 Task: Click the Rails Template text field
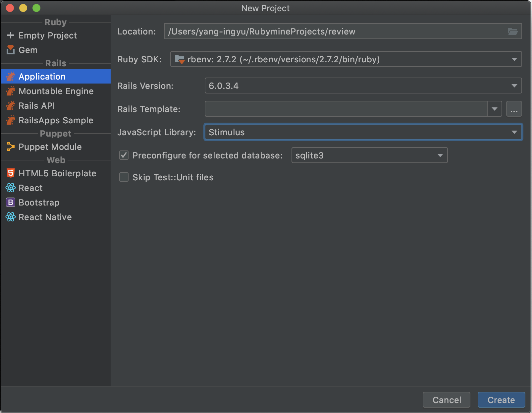(346, 109)
